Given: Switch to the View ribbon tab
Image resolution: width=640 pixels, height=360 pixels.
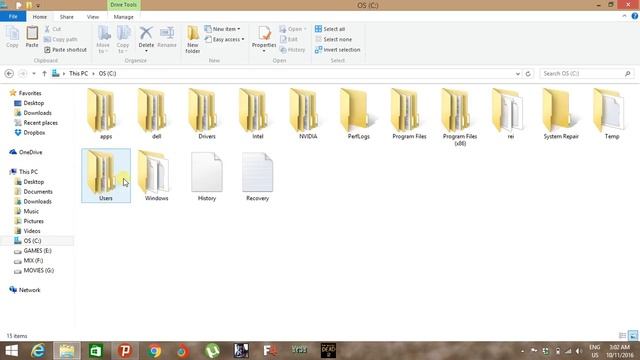Looking at the screenshot, I should click(x=93, y=17).
